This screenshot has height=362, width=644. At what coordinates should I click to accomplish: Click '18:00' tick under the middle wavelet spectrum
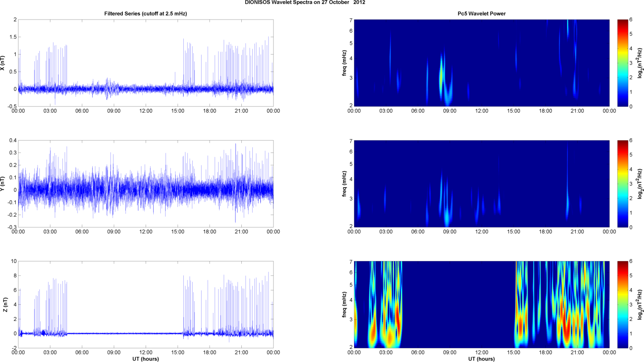coord(546,232)
